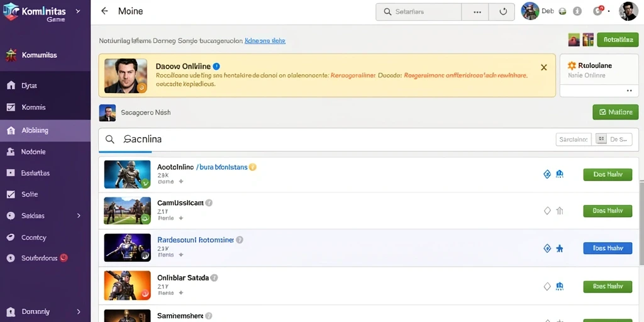
Task: Open the CamUsslicam game thumbnail
Action: click(x=127, y=211)
